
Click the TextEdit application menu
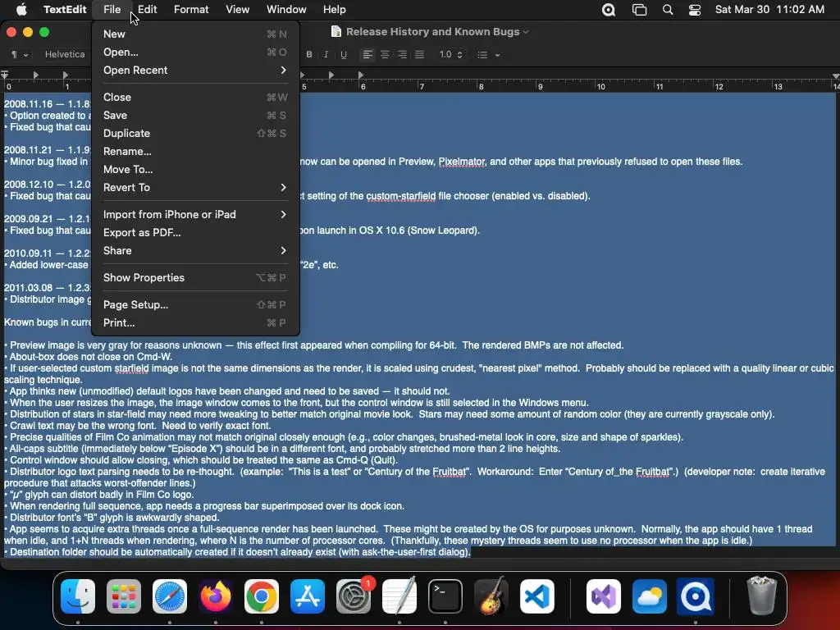[x=65, y=10]
